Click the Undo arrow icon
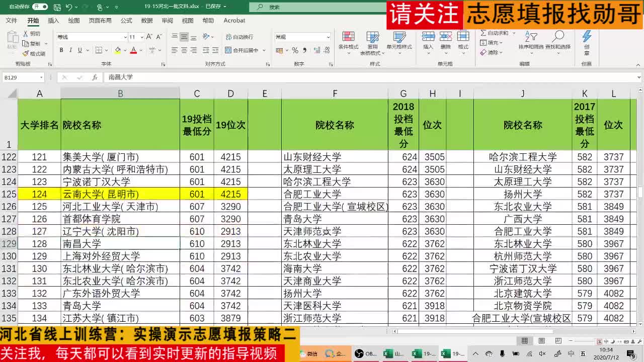Image resolution: width=644 pixels, height=362 pixels. click(x=69, y=7)
